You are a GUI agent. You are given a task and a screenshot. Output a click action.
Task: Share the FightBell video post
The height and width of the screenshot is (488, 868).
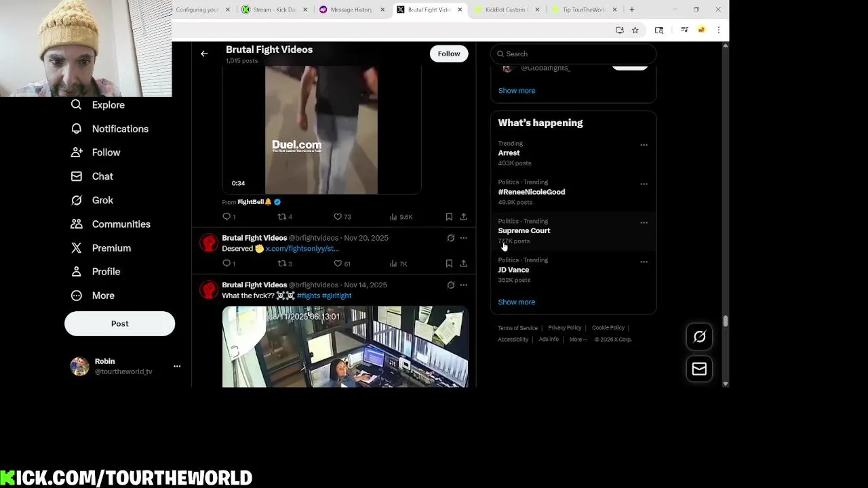(463, 217)
